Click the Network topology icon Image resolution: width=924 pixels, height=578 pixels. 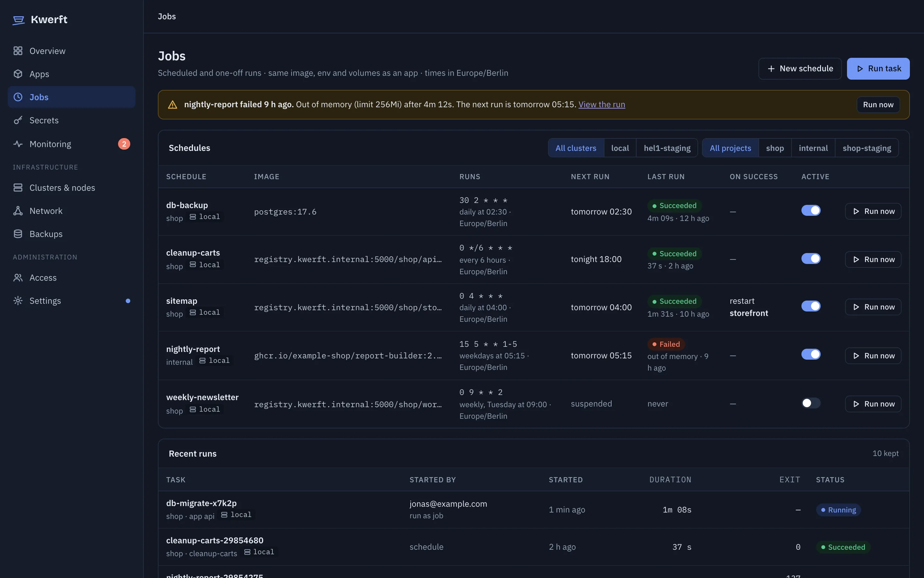(x=18, y=211)
